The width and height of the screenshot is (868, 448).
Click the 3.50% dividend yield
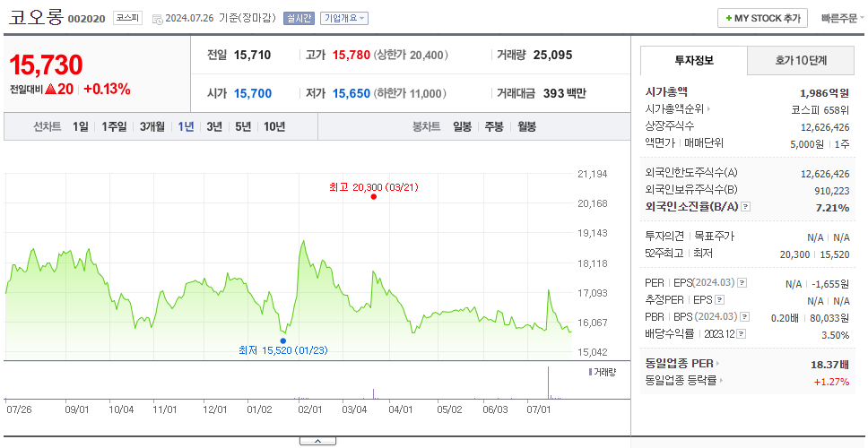pos(836,335)
